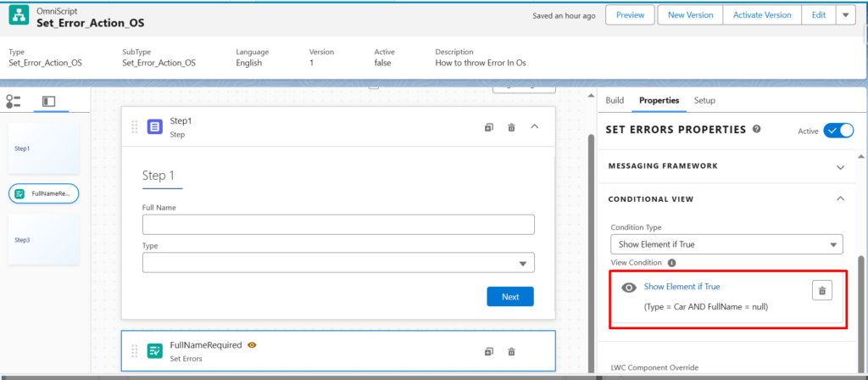Click drag handle of FullNameRequired
The image size is (868, 380).
[x=135, y=350]
